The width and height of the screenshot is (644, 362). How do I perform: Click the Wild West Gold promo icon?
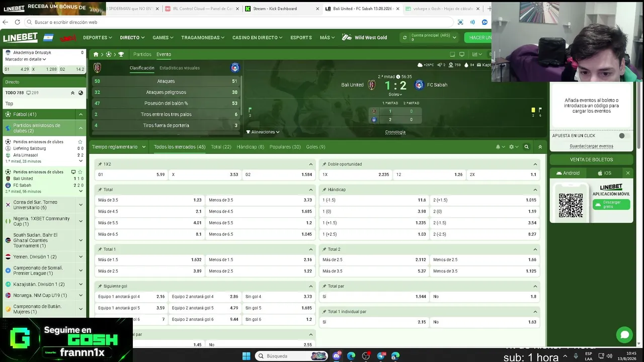(347, 38)
